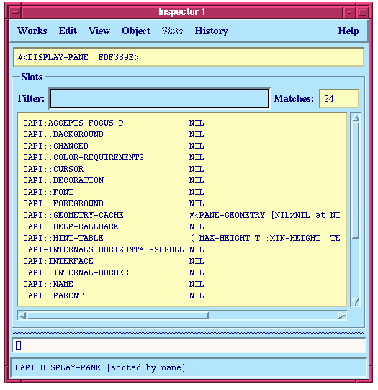Image resolution: width=378 pixels, height=390 pixels.
Task: Click the Filter input field
Action: coord(159,98)
